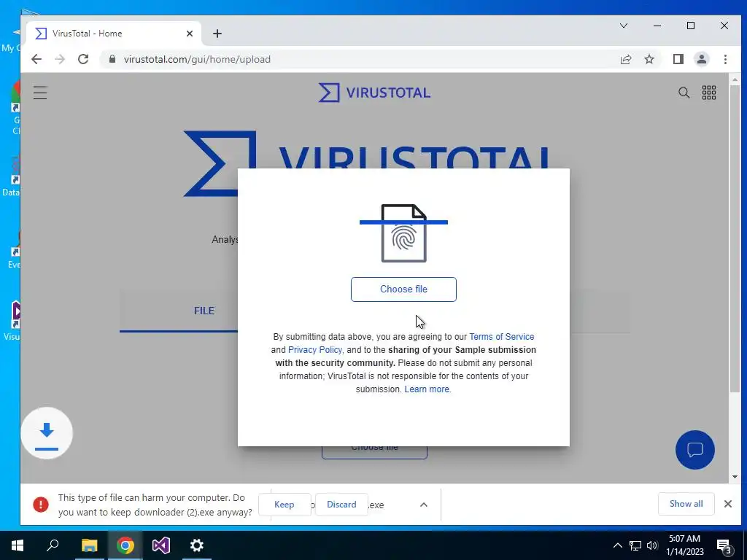Discard the dangerous download

click(341, 505)
